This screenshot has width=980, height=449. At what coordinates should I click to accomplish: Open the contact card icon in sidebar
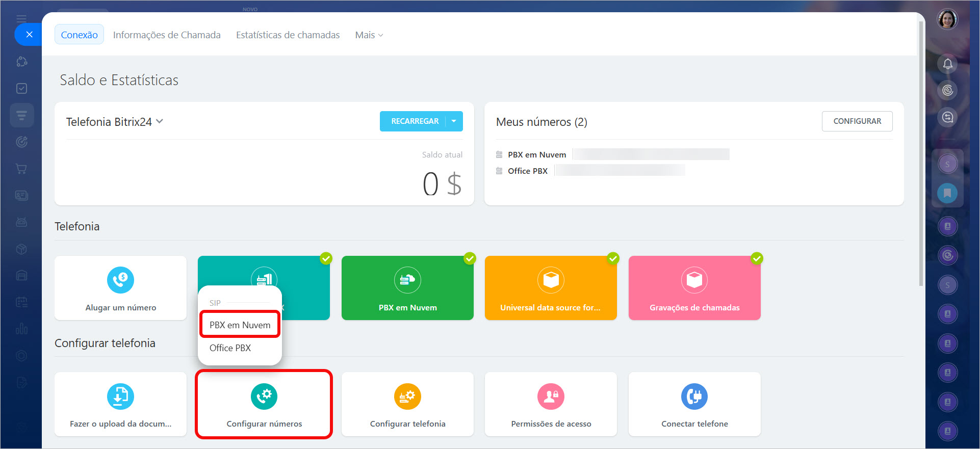(21, 195)
